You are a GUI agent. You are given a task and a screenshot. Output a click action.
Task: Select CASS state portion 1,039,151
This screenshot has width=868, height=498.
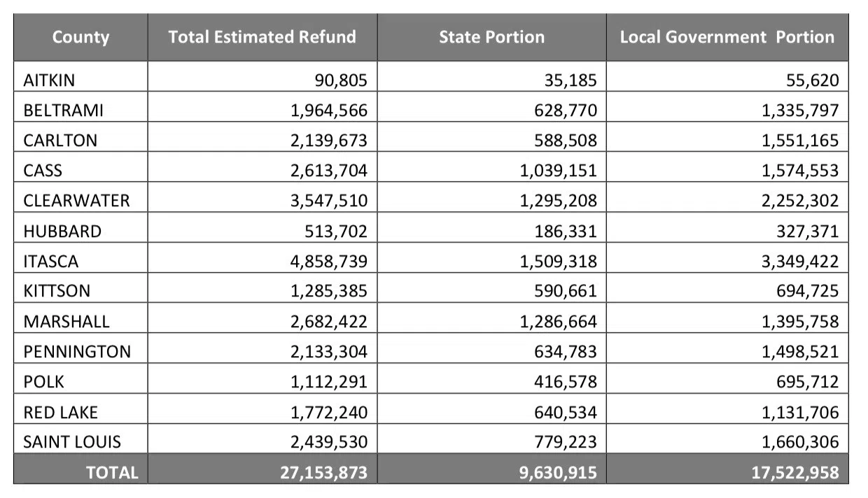click(559, 171)
